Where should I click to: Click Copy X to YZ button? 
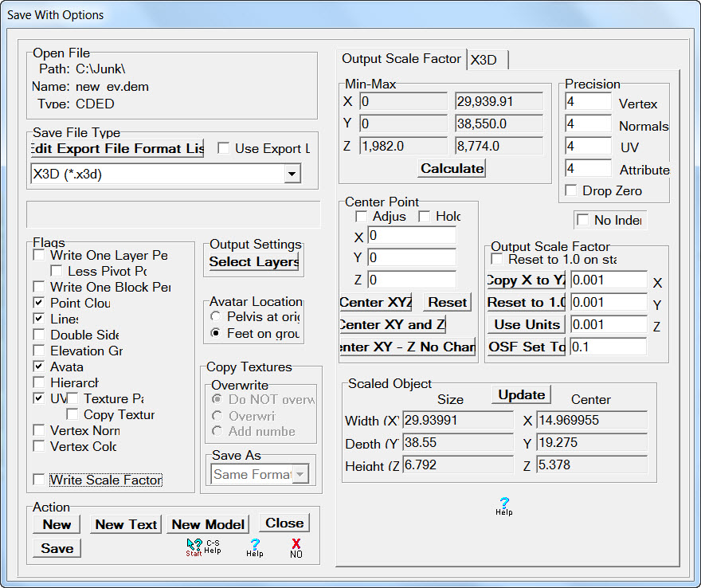point(527,280)
